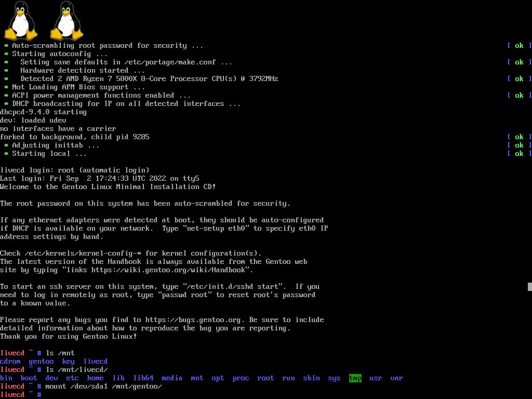
Task: Click the second Tux penguin logo
Action: [x=66, y=20]
